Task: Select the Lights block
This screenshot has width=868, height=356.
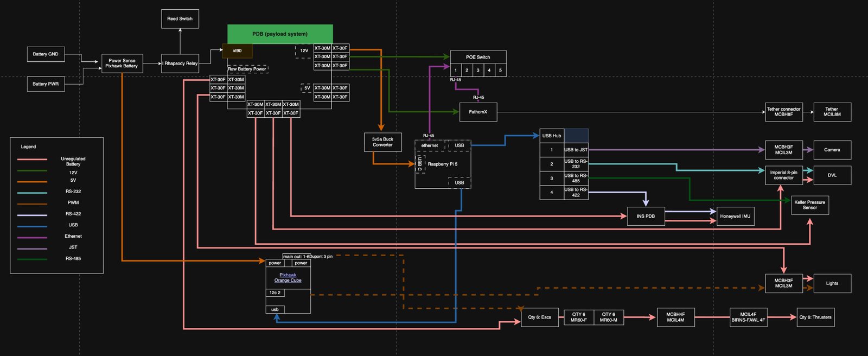Action: [x=832, y=283]
